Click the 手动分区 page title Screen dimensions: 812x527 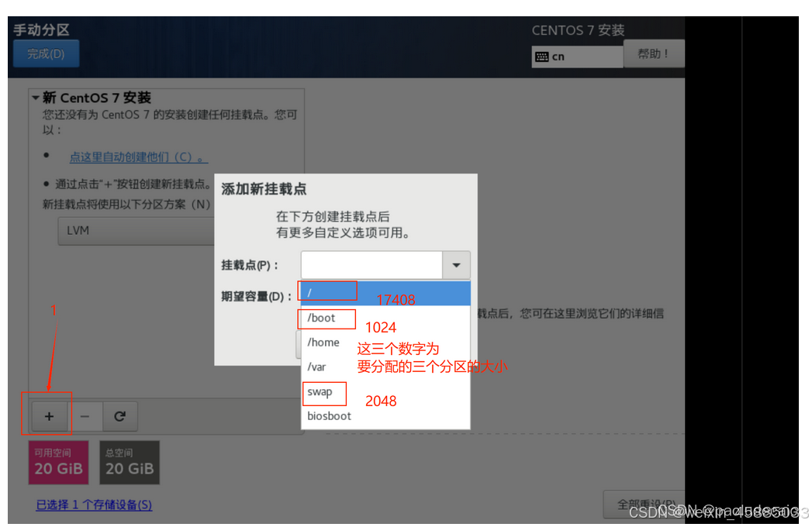41,30
